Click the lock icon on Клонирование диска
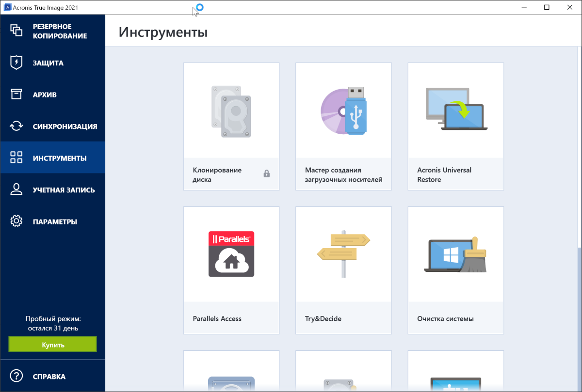Image resolution: width=582 pixels, height=392 pixels. (x=266, y=173)
